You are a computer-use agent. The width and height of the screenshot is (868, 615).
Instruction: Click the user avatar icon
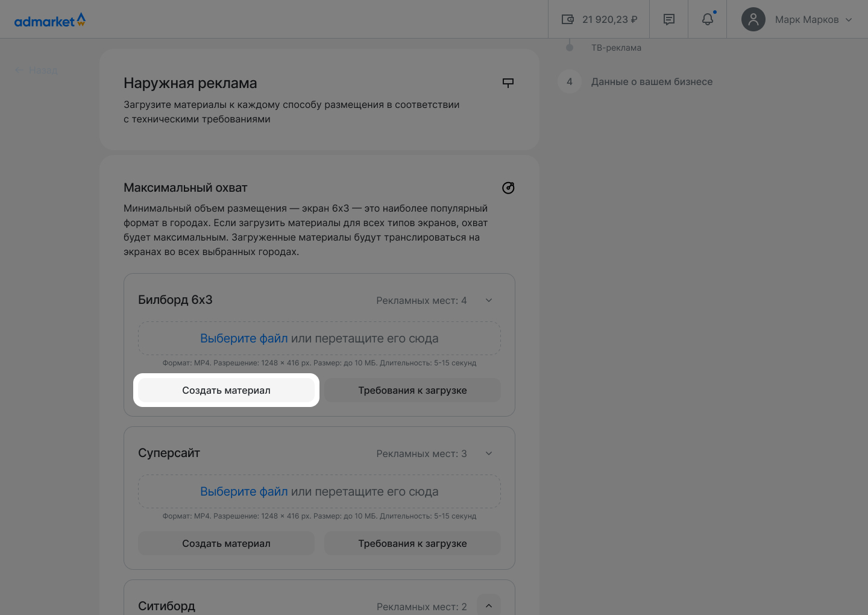[x=753, y=19]
